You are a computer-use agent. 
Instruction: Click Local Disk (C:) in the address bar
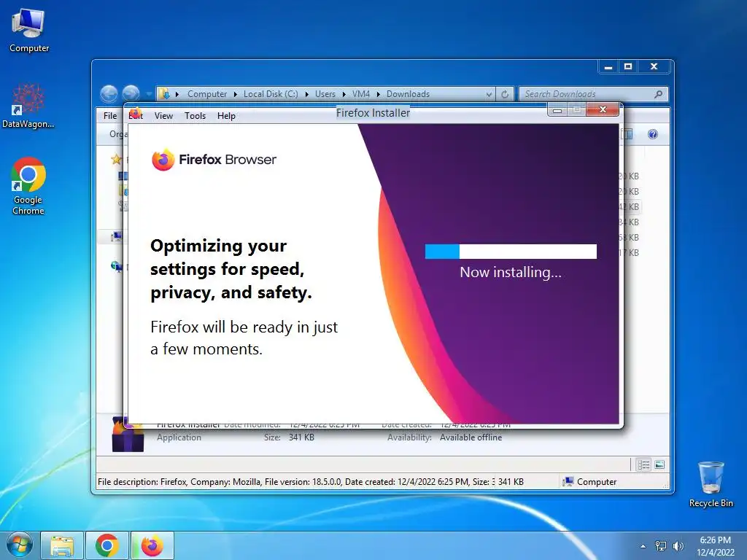coord(271,94)
